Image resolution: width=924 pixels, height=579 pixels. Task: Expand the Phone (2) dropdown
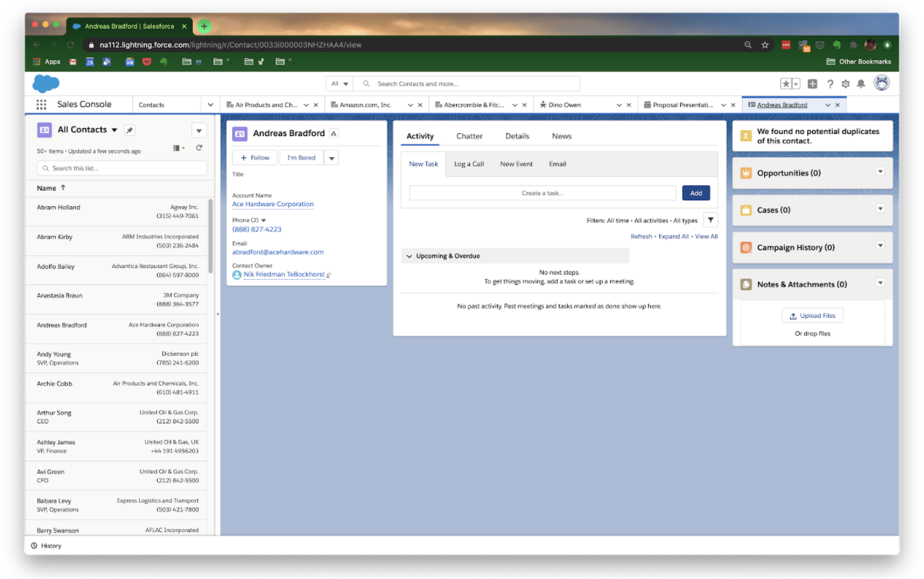[x=263, y=220]
